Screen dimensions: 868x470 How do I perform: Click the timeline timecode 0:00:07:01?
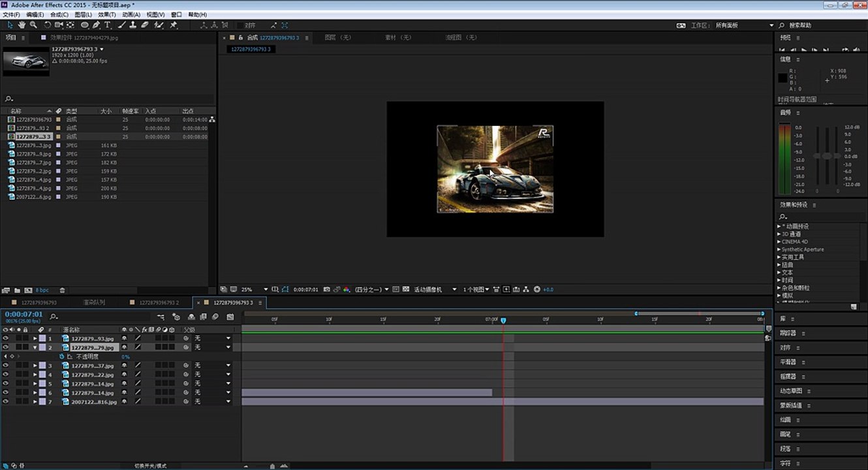[24, 314]
